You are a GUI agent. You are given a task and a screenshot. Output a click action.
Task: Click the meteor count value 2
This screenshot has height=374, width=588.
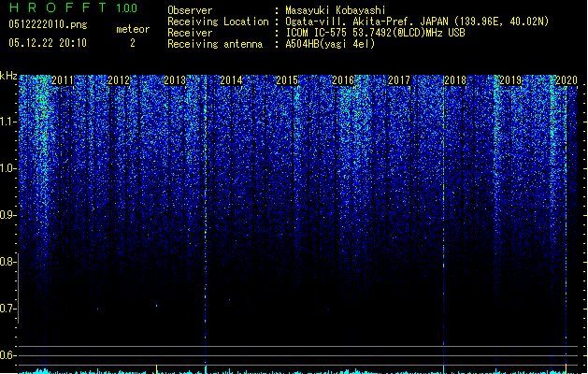[133, 43]
